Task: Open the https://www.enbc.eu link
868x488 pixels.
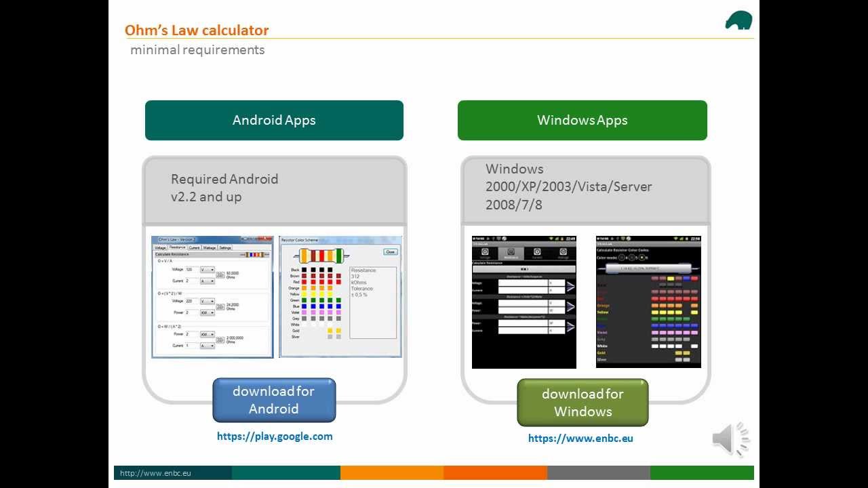Action: (x=580, y=439)
